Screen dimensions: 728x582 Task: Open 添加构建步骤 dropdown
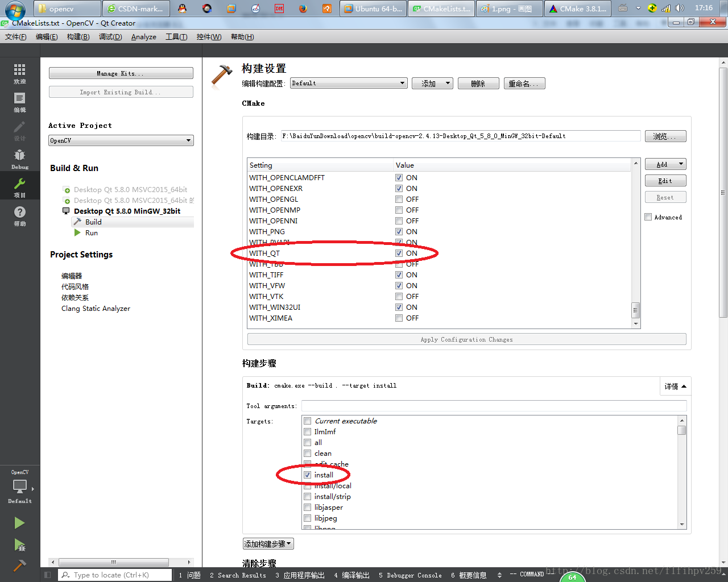click(268, 544)
